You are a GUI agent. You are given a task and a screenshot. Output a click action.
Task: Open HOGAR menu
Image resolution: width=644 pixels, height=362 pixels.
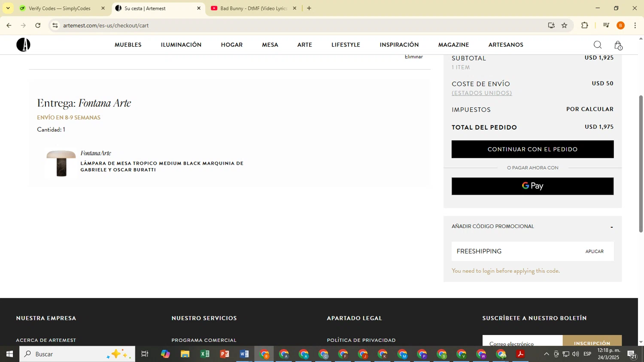click(x=232, y=45)
